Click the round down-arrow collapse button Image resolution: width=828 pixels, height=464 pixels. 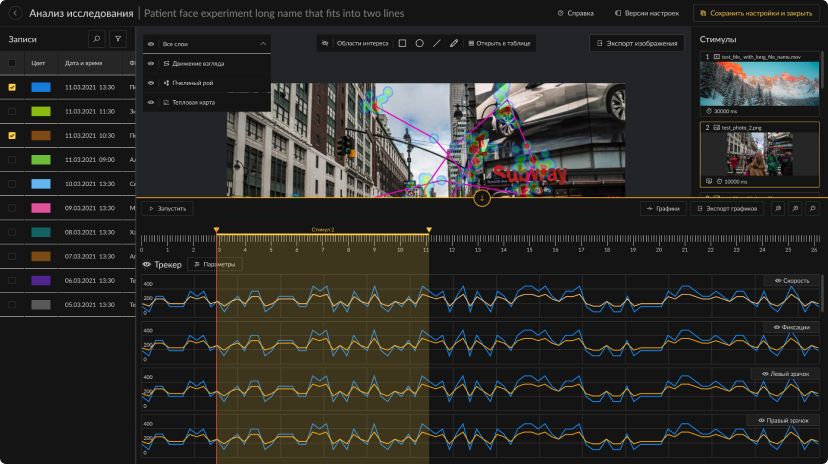point(482,198)
